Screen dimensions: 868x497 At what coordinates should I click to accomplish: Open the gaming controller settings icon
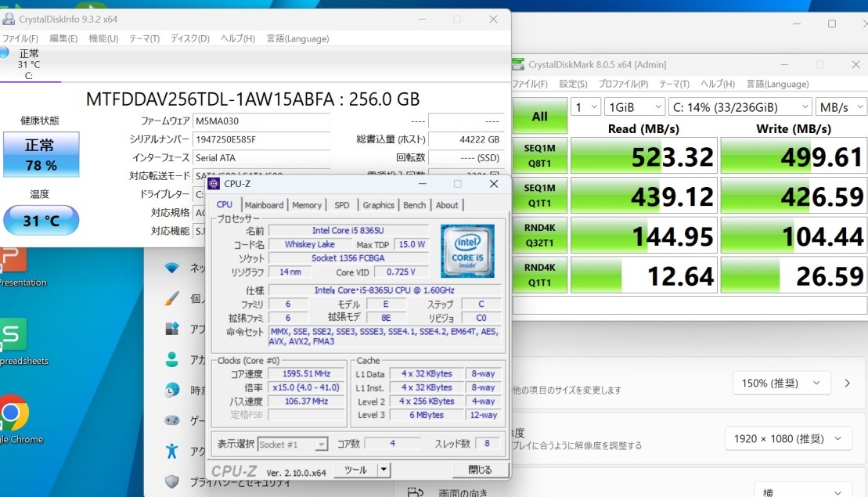(172, 420)
